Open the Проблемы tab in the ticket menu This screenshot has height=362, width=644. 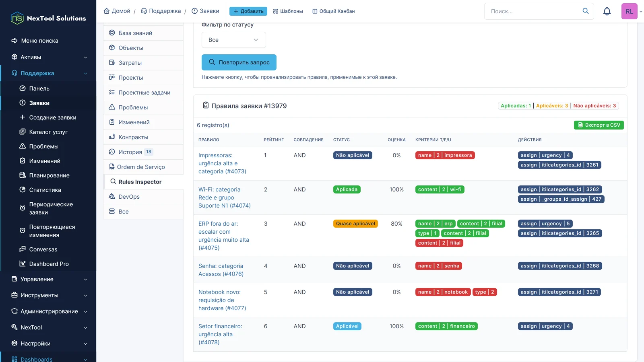click(143, 107)
